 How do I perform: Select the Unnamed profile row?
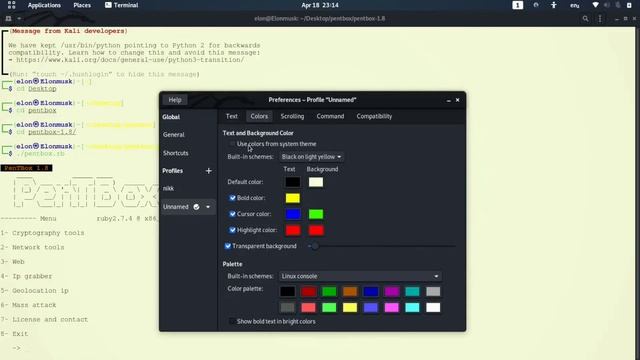coord(188,207)
